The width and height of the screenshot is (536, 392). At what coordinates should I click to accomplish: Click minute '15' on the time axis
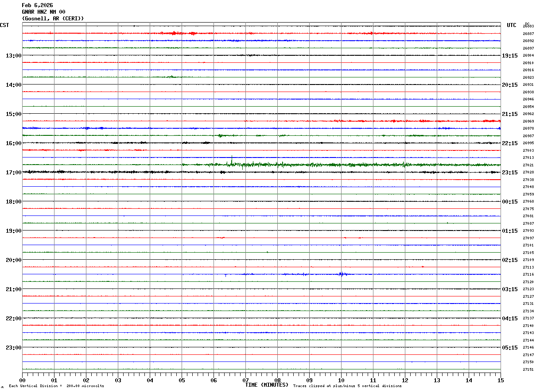(501, 380)
